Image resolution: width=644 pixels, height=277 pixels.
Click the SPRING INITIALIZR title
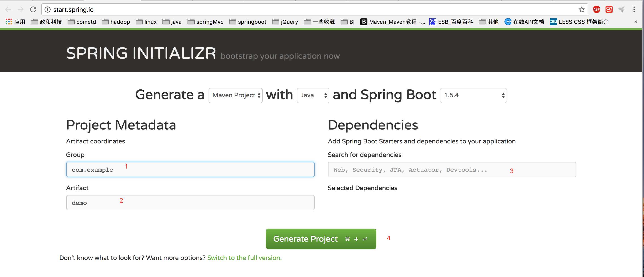(141, 53)
